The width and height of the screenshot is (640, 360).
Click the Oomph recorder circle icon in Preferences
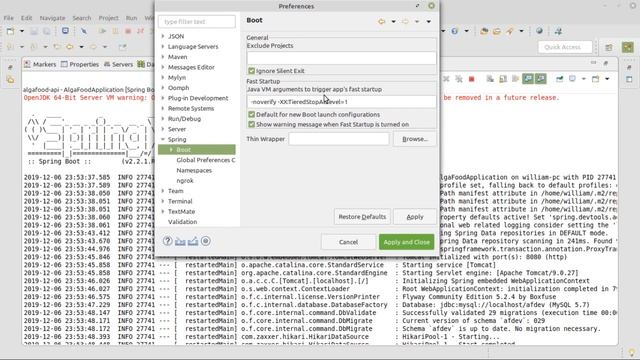click(206, 241)
